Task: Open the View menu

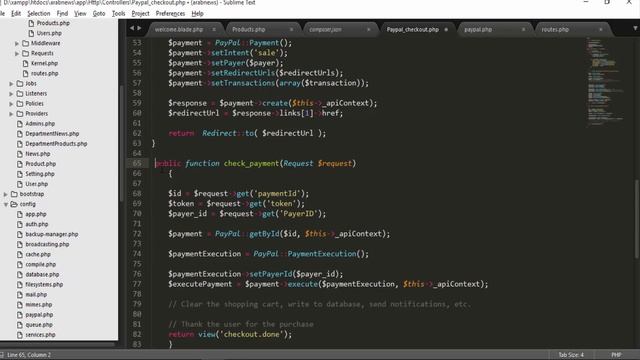Action: [x=80, y=13]
